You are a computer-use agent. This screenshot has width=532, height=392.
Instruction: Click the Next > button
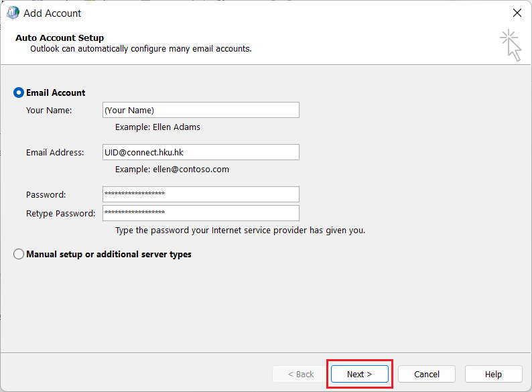(x=360, y=374)
